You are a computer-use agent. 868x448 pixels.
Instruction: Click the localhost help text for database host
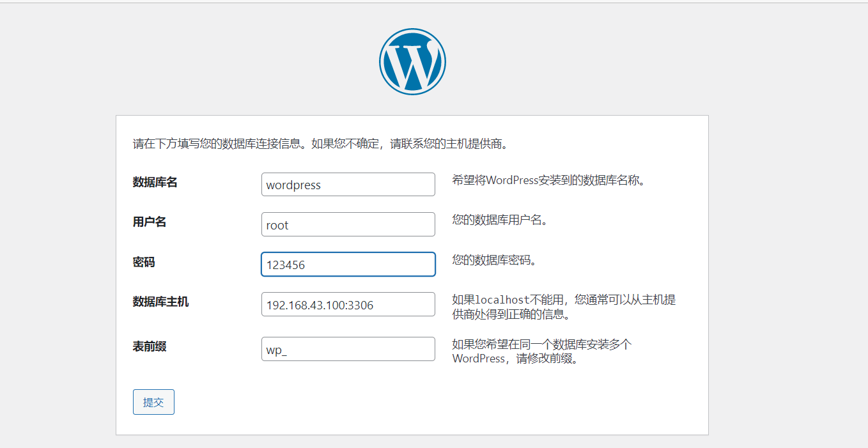(x=564, y=307)
